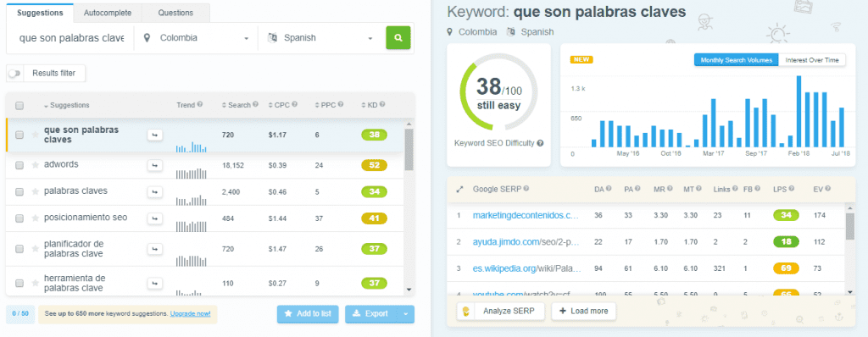This screenshot has width=868, height=337.
Task: Click arrow icon in 'herramienta de palabras clave' row
Action: coord(154,284)
